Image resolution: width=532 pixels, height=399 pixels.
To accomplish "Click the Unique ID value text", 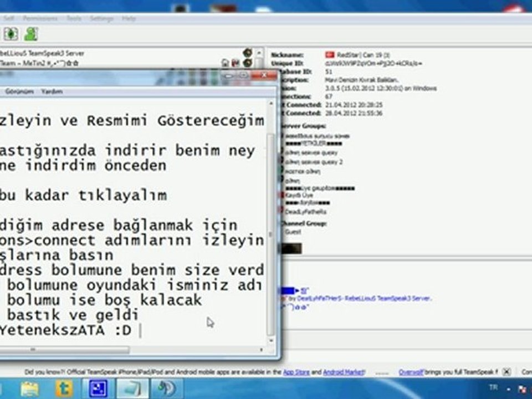I will pyautogui.click(x=373, y=63).
